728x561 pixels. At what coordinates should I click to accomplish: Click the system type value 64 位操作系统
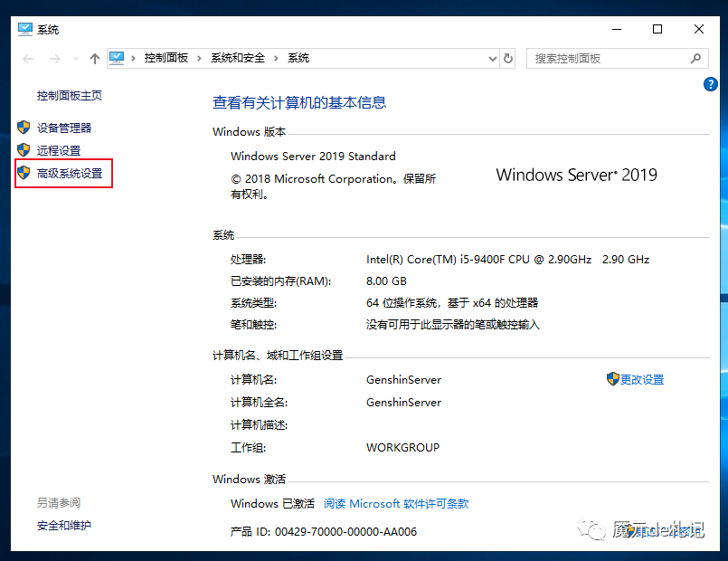pos(452,303)
